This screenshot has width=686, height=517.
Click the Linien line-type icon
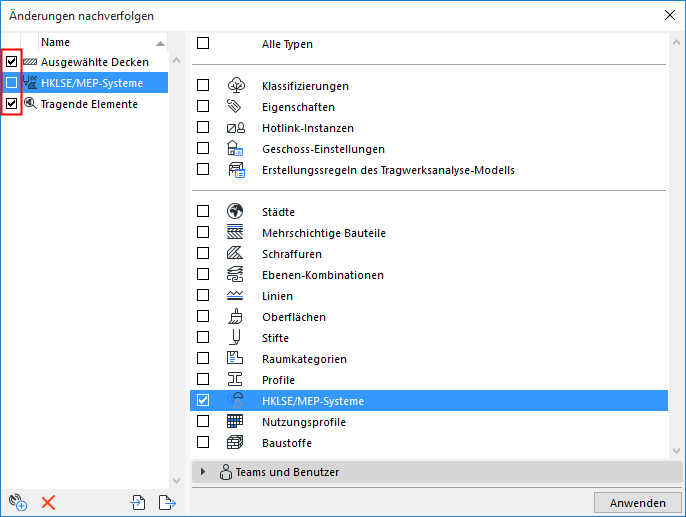235,296
